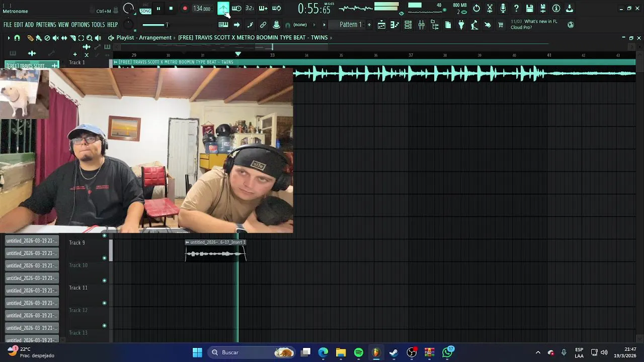Open the plugin picker plug icon
Image resolution: width=644 pixels, height=362 pixels.
point(461,25)
